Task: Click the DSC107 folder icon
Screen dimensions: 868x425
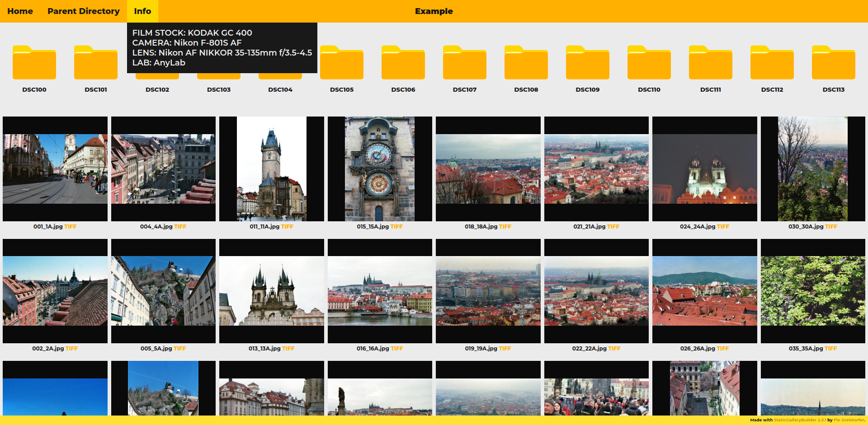Action: (x=465, y=63)
